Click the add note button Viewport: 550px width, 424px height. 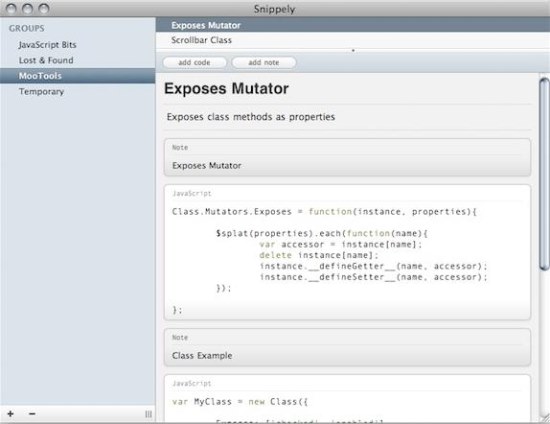(264, 62)
